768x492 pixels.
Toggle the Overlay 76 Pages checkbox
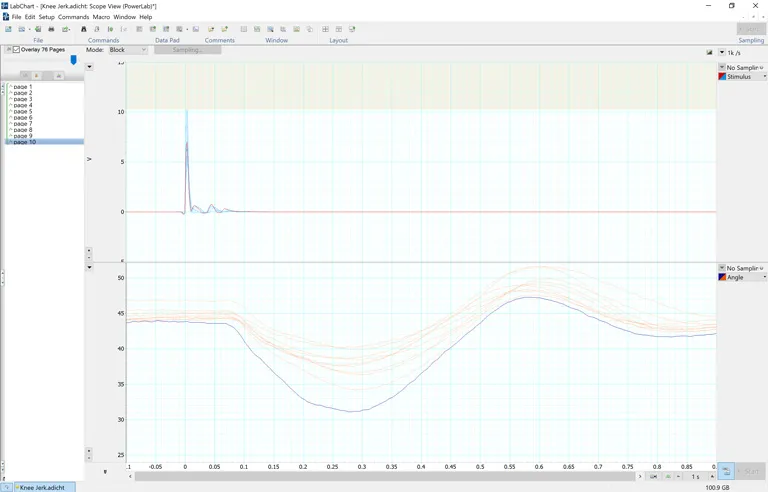(16, 49)
